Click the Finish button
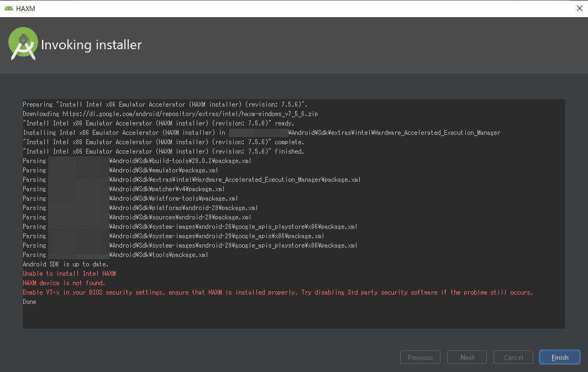Screen dimensions: 588x372 point(559,358)
